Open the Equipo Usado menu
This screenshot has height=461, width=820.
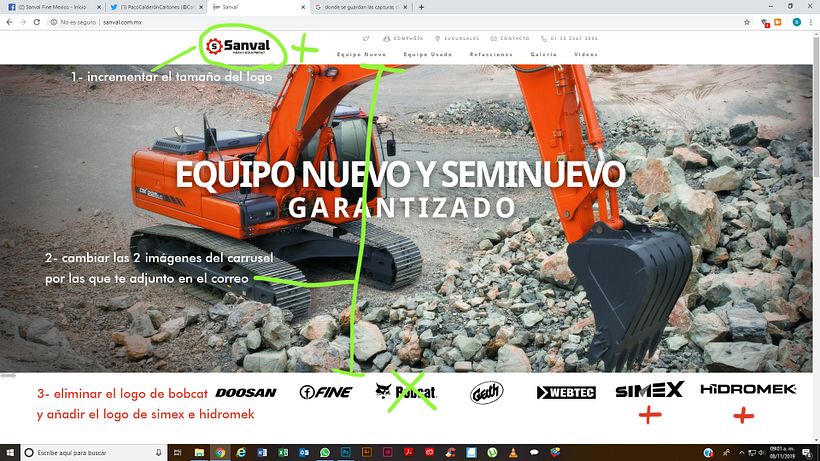(x=425, y=54)
